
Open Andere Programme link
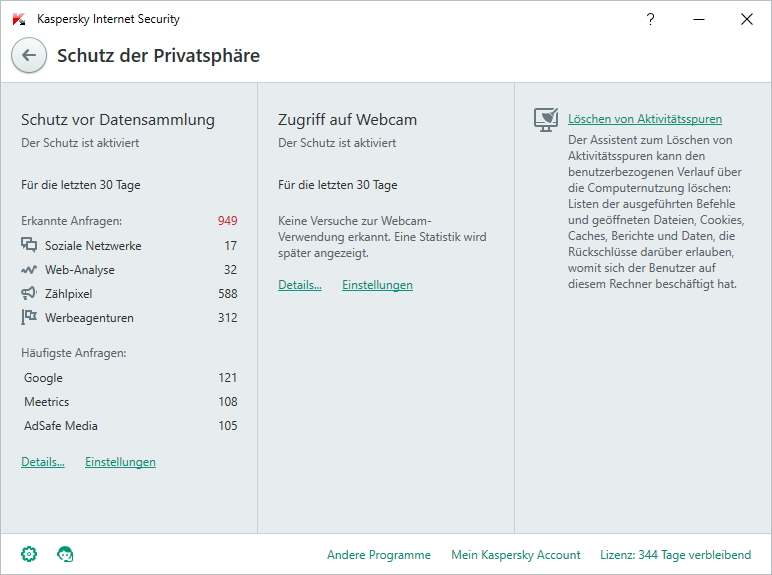(379, 555)
